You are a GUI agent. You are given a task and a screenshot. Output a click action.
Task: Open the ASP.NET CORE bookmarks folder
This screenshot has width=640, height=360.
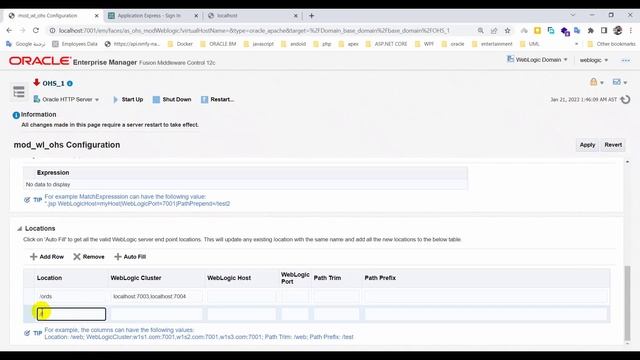pyautogui.click(x=387, y=44)
